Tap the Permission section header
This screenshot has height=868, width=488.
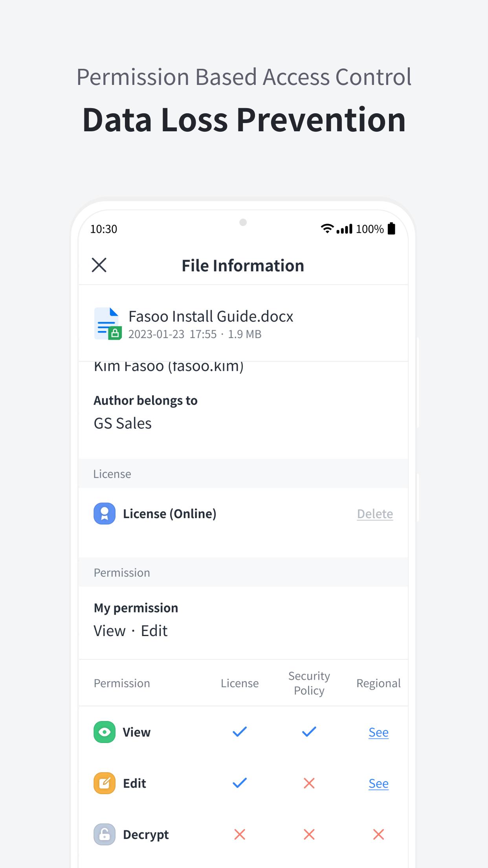243,572
